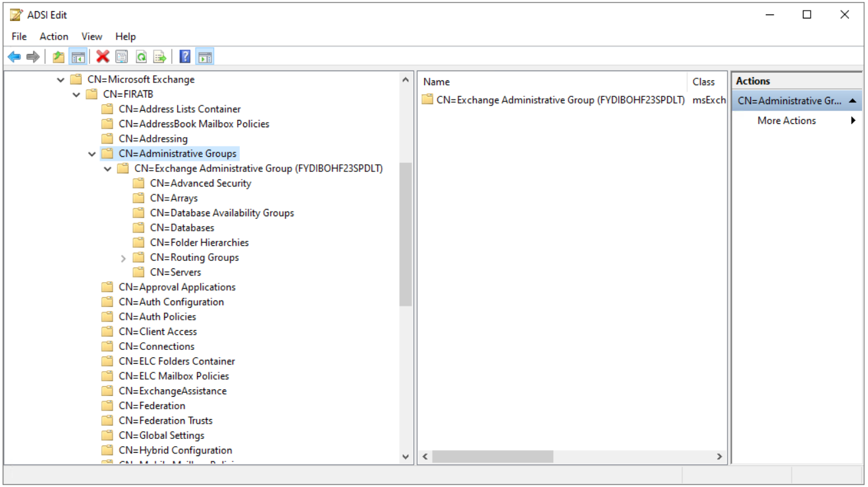868x487 pixels.
Task: Click folder icon of CN=Addressing
Action: (107, 139)
